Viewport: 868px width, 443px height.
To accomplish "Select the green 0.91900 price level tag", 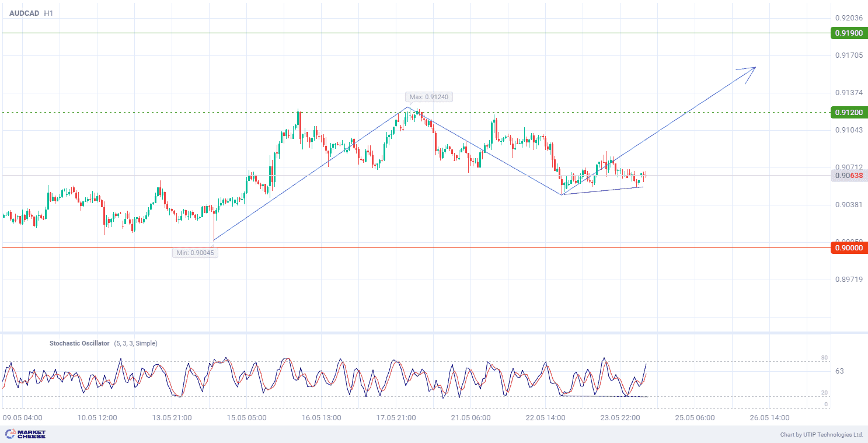I will point(849,33).
